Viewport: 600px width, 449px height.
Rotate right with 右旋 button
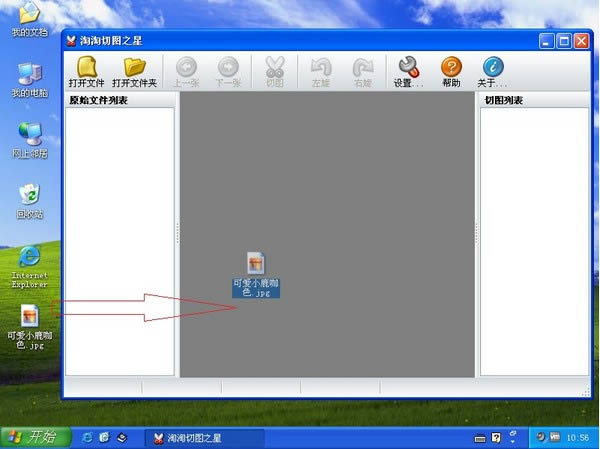coord(363,72)
